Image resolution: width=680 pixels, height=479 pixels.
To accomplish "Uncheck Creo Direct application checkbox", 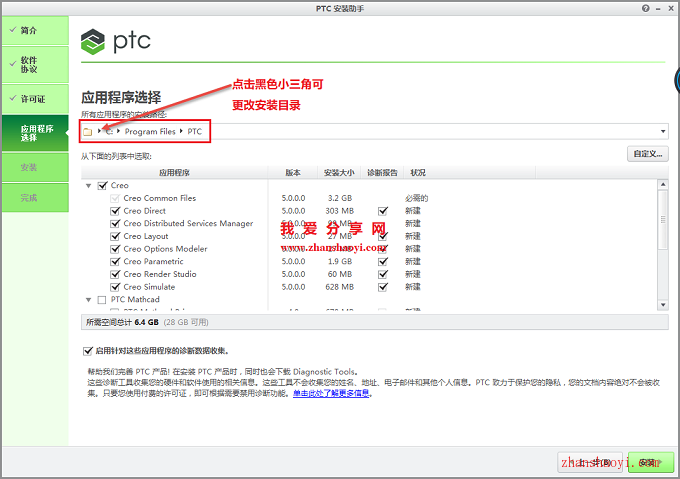I will pos(115,211).
